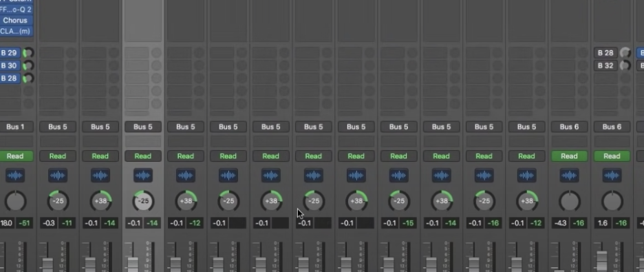Screen dimensions: 644x272
Task: Grab the volume fader on the highlighted strip
Action: click(x=133, y=264)
